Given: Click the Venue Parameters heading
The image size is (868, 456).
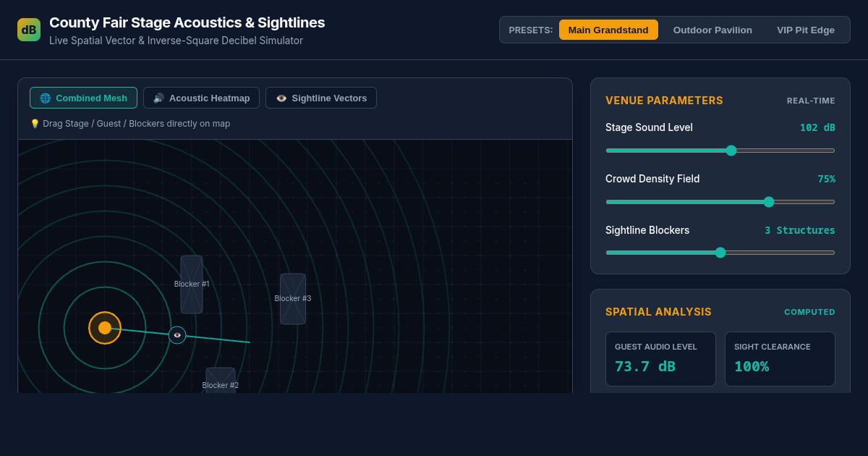Looking at the screenshot, I should 664,101.
